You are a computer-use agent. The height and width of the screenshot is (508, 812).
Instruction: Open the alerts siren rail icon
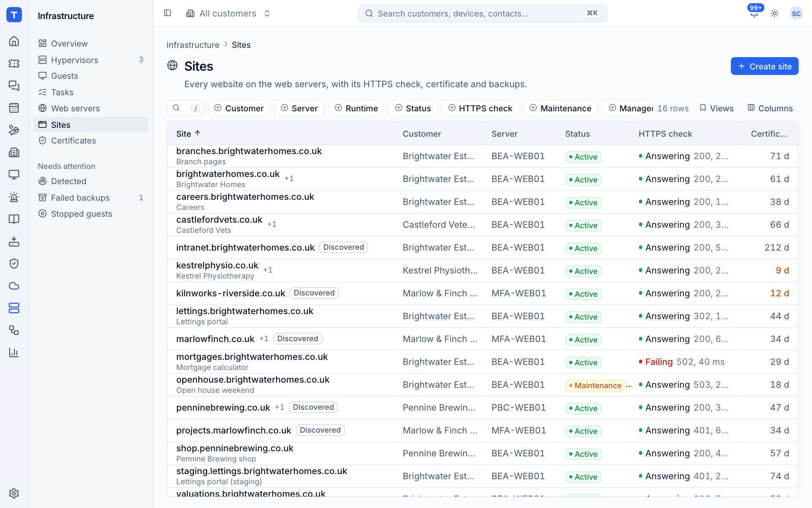pyautogui.click(x=14, y=197)
